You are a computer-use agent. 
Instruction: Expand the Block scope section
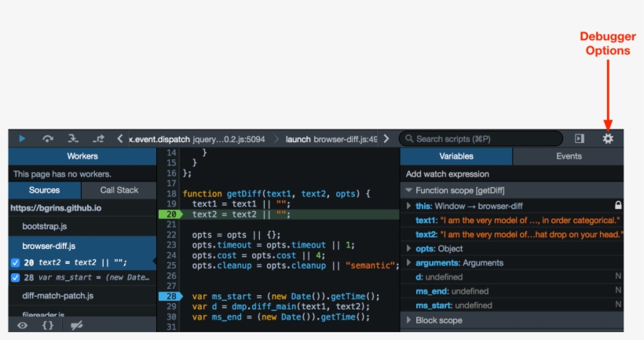(x=408, y=320)
